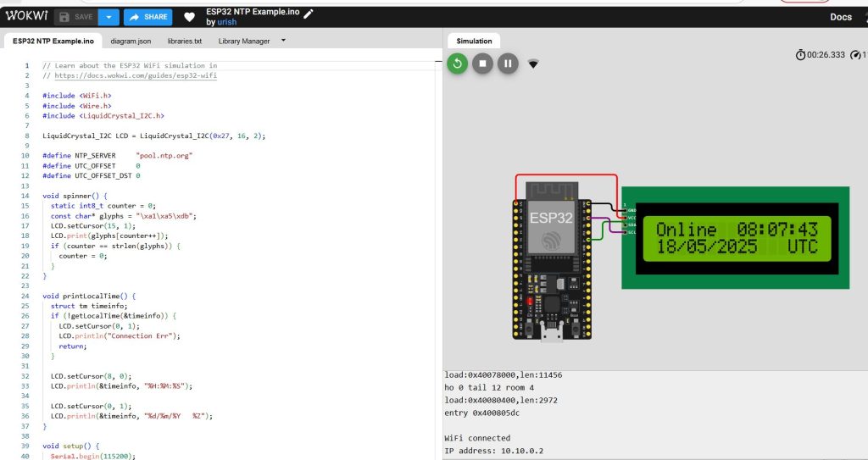The image size is (868, 460).
Task: Click the red wire on the diagram
Action: point(566,175)
